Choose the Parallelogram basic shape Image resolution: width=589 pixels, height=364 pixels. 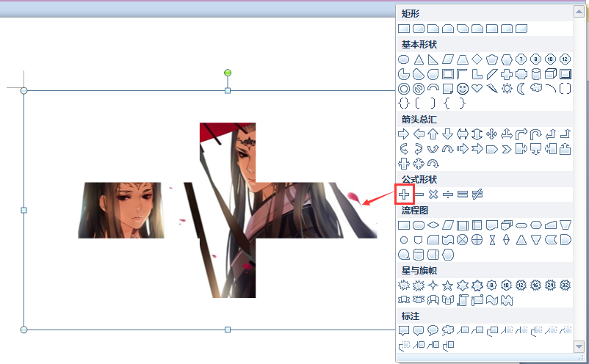tap(448, 59)
